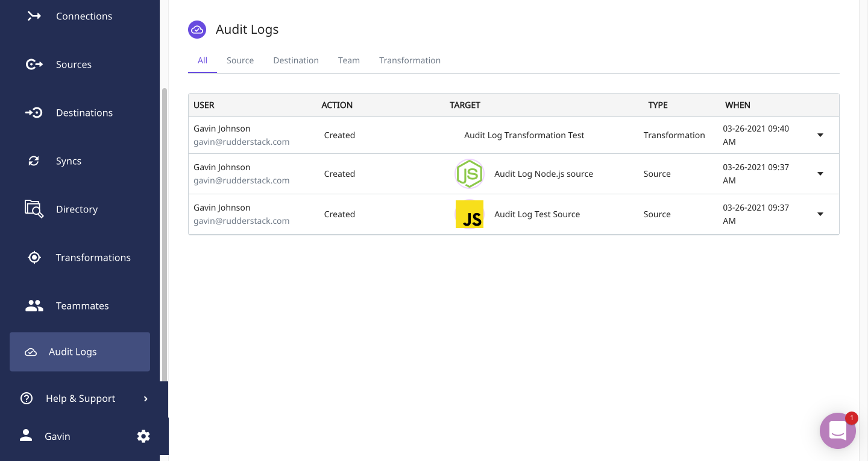Screen dimensions: 868x461
Task: Expand the Audit Log Test Source entry
Action: (x=820, y=214)
